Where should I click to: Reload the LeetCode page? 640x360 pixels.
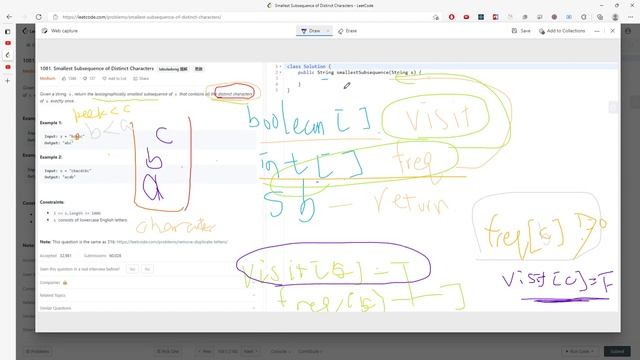38,17
